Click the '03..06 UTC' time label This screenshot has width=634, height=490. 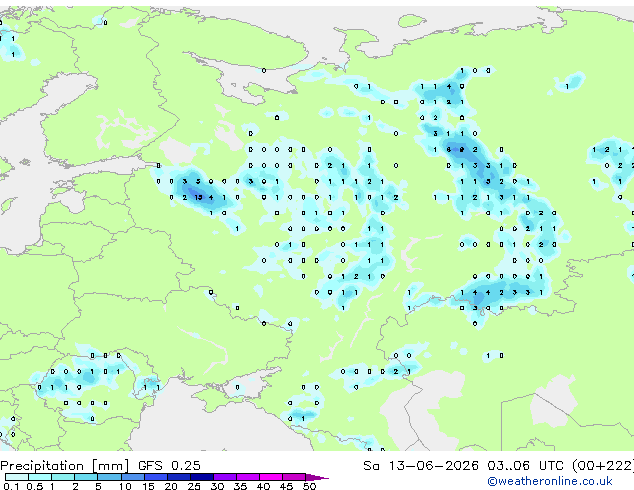click(x=525, y=466)
